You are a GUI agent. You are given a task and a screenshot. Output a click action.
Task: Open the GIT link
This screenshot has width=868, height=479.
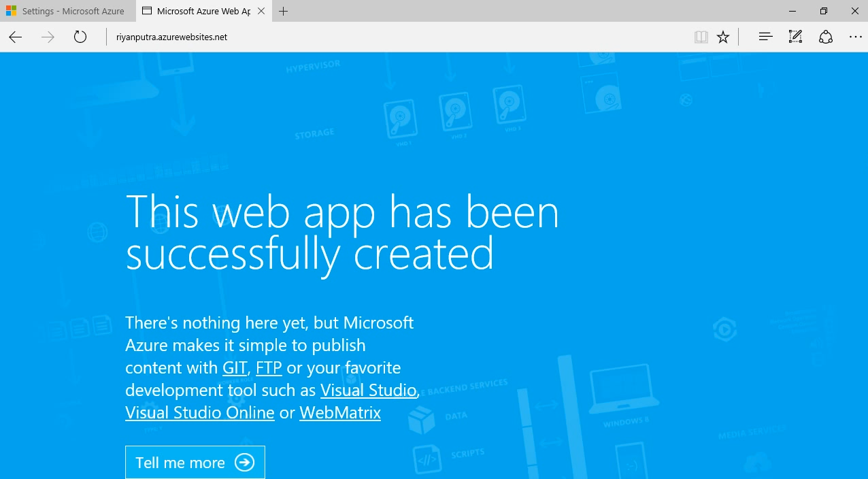click(x=235, y=368)
